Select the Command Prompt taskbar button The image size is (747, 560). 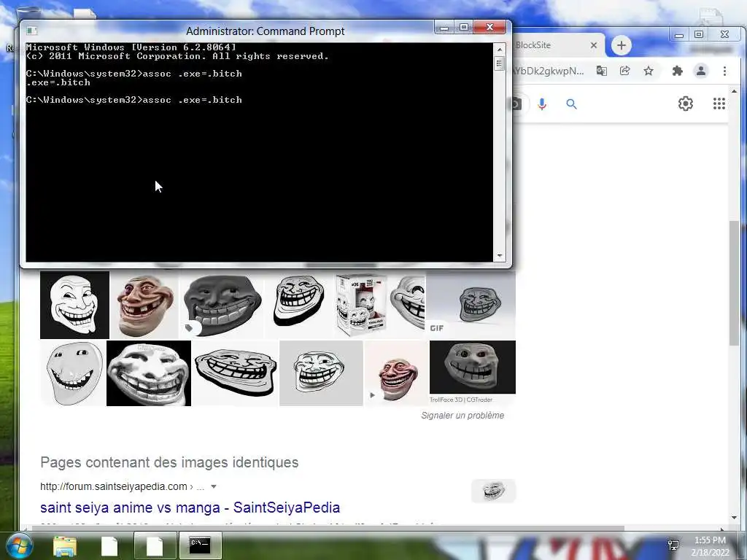coord(200,545)
